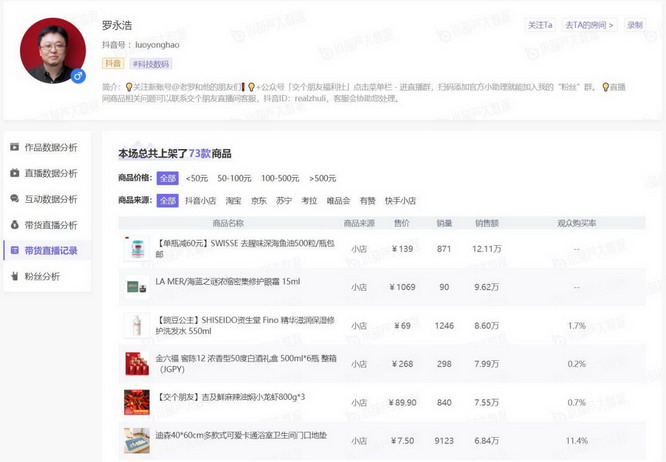
Task: Click the 带货直播分析 sidebar icon
Action: click(x=14, y=225)
